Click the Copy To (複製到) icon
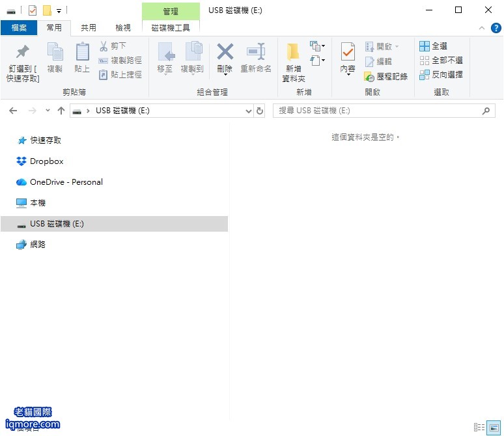 193,51
